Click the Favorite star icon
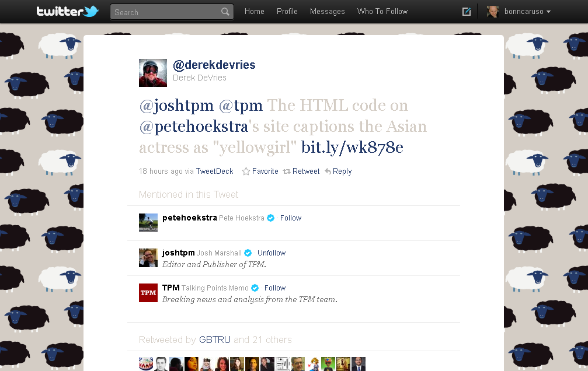The image size is (588, 371). [246, 171]
